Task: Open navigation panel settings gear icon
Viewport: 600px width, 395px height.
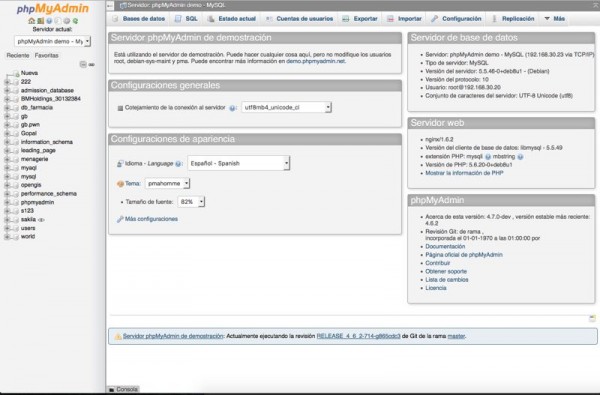Action: click(67, 21)
